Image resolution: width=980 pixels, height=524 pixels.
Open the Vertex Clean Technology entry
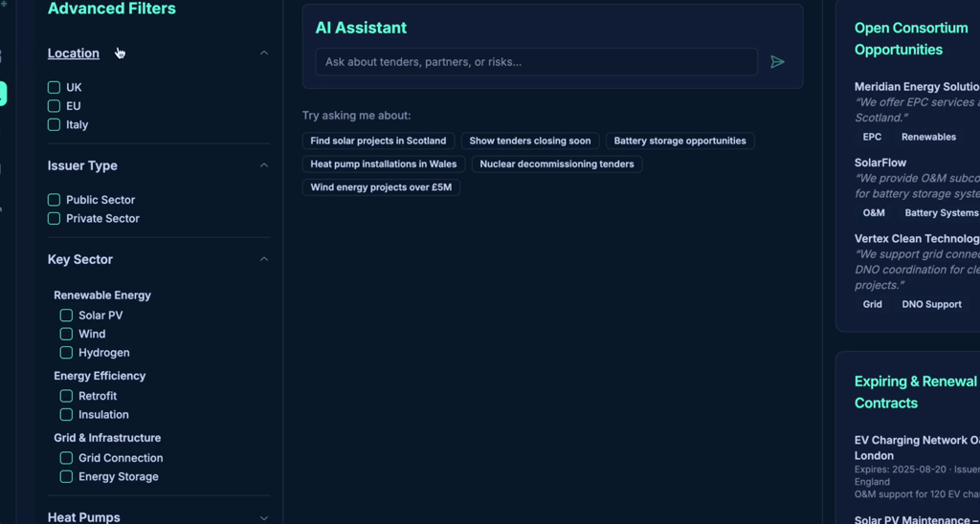(x=917, y=239)
